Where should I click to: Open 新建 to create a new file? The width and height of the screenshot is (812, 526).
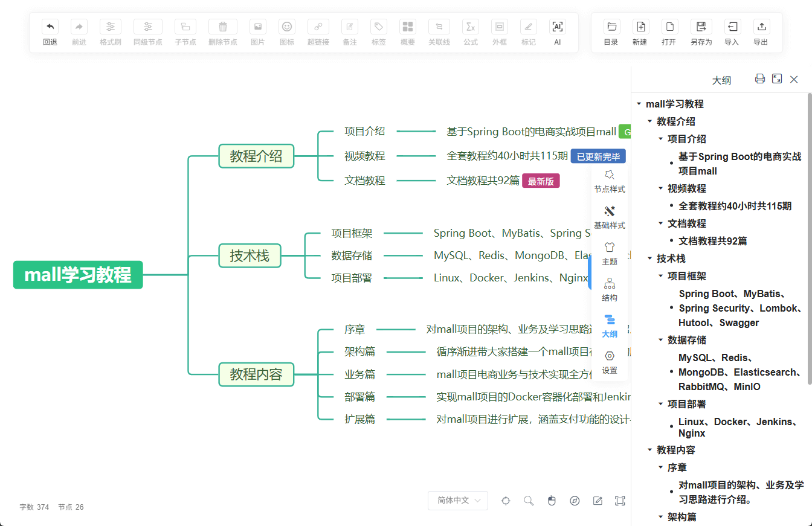640,27
